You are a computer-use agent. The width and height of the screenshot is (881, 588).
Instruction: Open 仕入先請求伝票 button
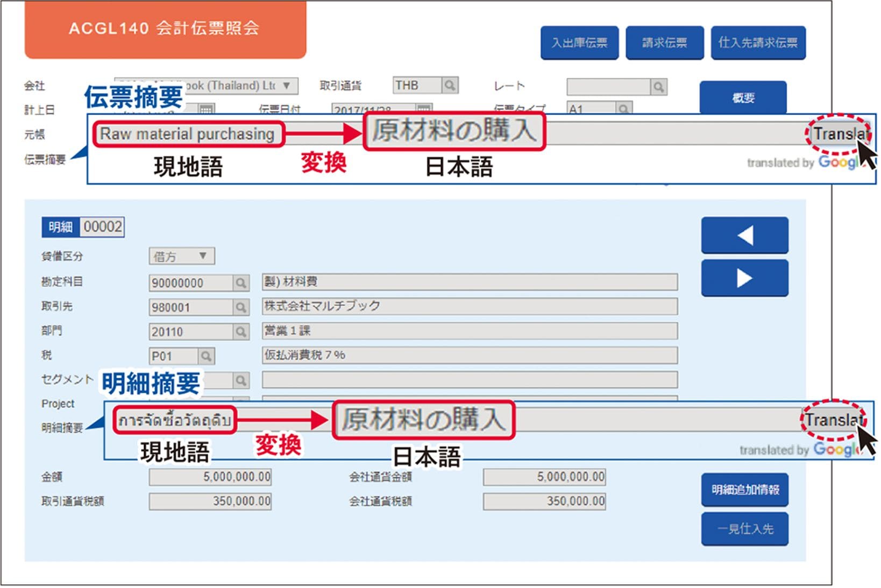758,42
